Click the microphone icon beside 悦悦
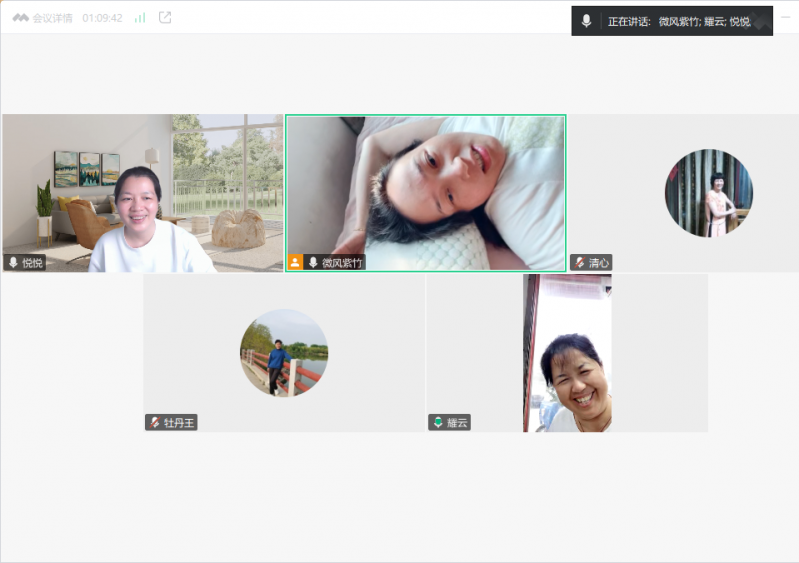799x563 pixels. coord(13,263)
